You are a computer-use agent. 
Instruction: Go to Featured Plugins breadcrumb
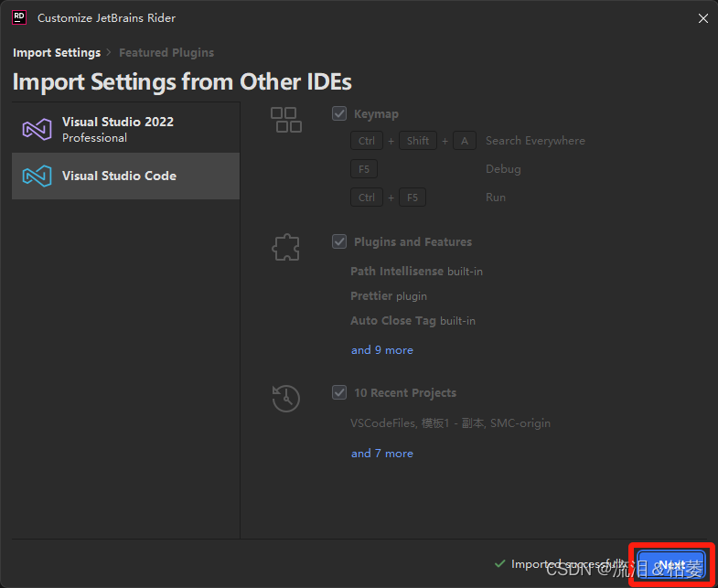point(166,53)
